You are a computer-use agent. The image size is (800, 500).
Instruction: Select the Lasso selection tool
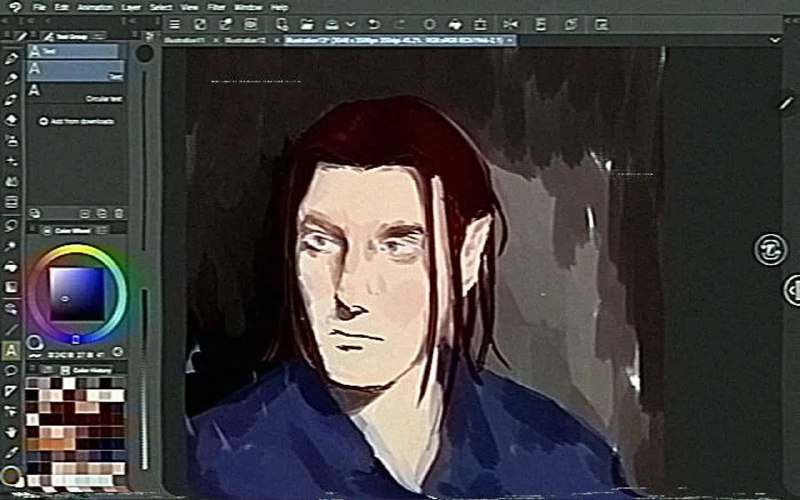pyautogui.click(x=11, y=225)
